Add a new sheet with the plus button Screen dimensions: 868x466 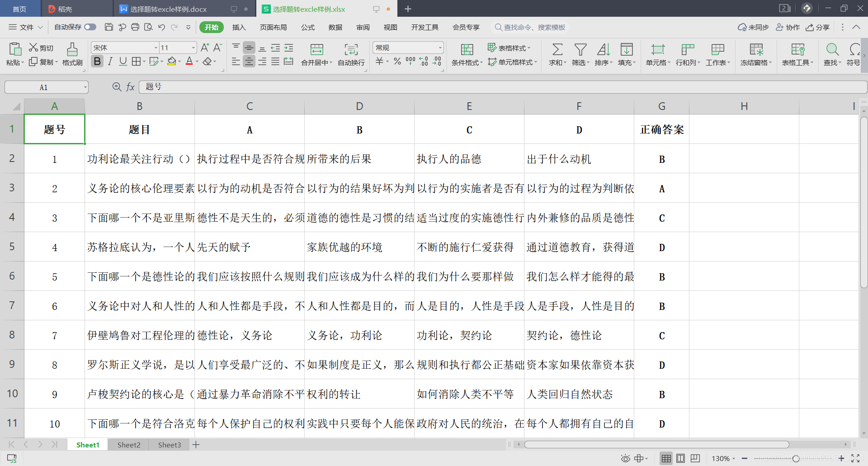(x=196, y=445)
